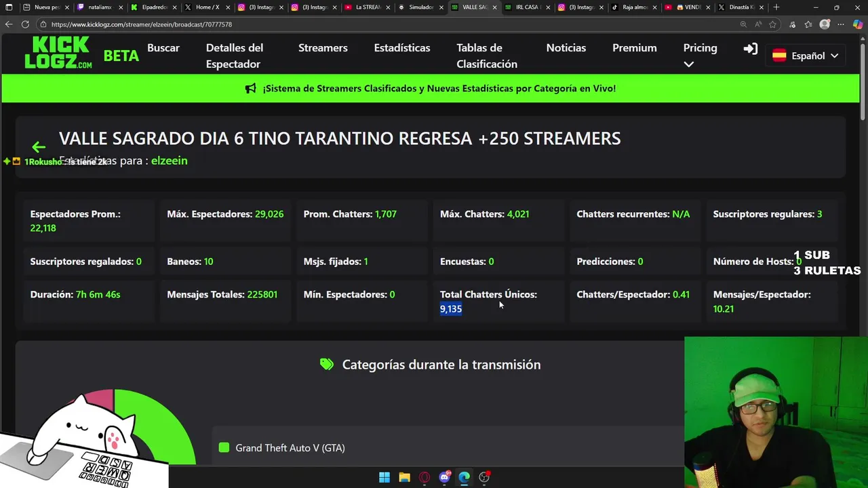The height and width of the screenshot is (488, 868).
Task: Click the Grand Theft Auto V (GTA) category row
Action: click(448, 447)
